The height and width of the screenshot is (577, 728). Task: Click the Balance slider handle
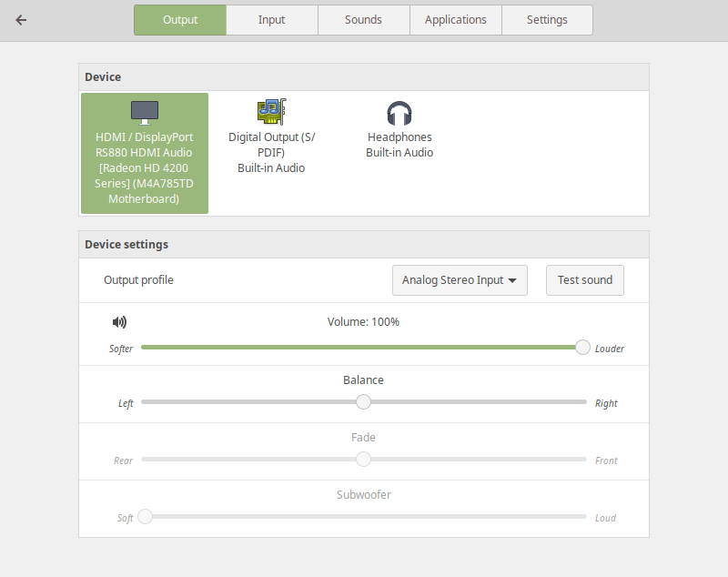click(363, 402)
